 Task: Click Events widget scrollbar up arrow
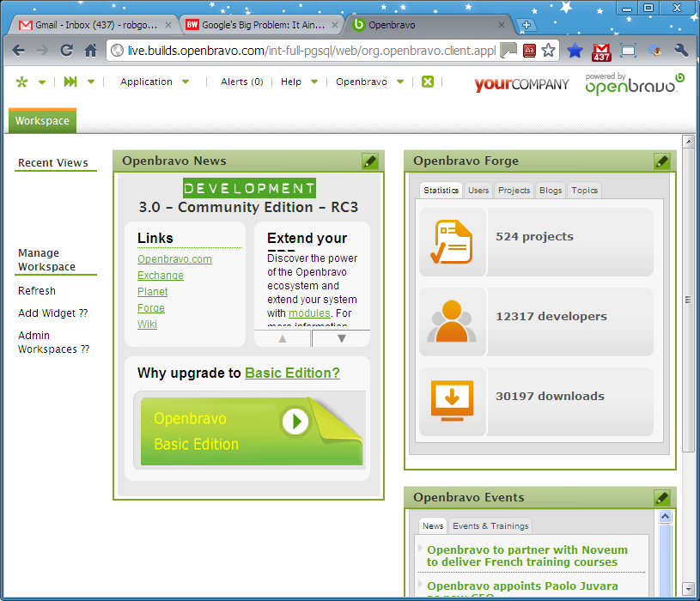pos(665,517)
